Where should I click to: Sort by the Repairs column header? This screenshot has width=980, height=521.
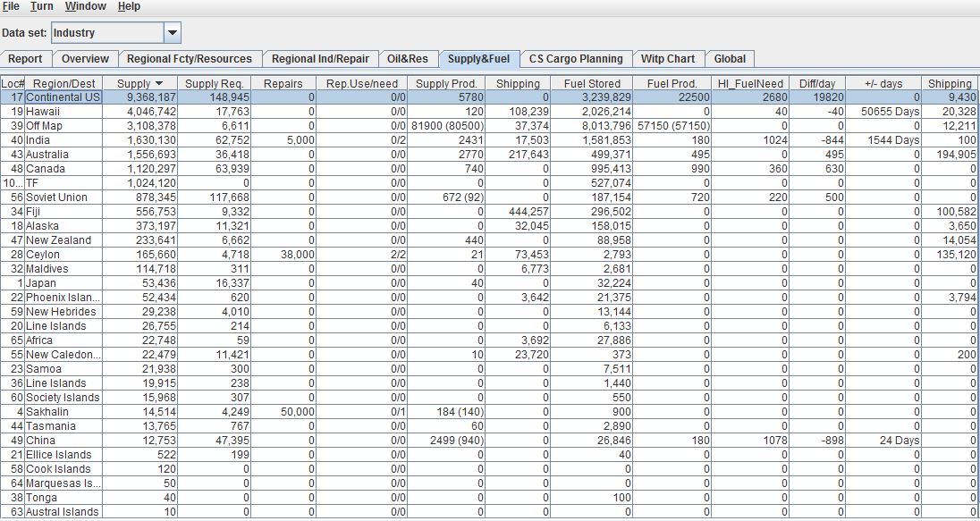click(283, 83)
